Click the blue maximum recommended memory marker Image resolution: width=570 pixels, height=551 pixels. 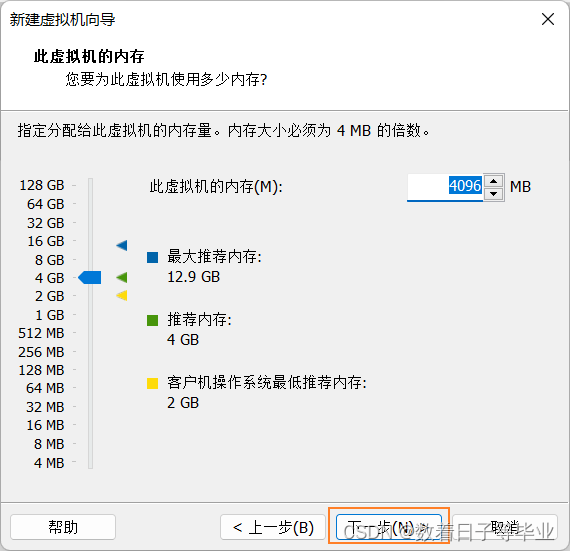coord(122,245)
